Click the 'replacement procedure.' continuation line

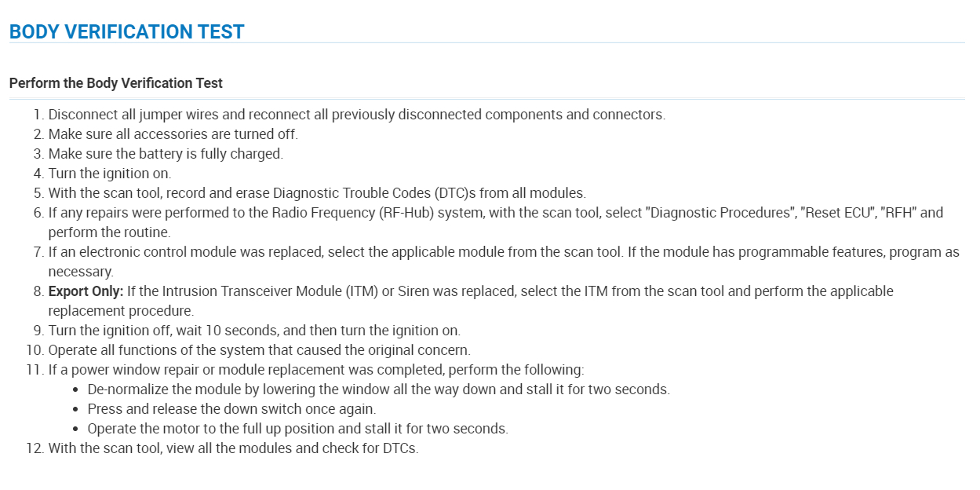pos(121,311)
